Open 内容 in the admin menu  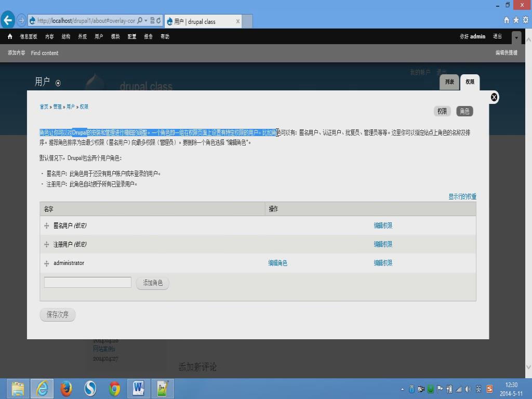[49, 36]
